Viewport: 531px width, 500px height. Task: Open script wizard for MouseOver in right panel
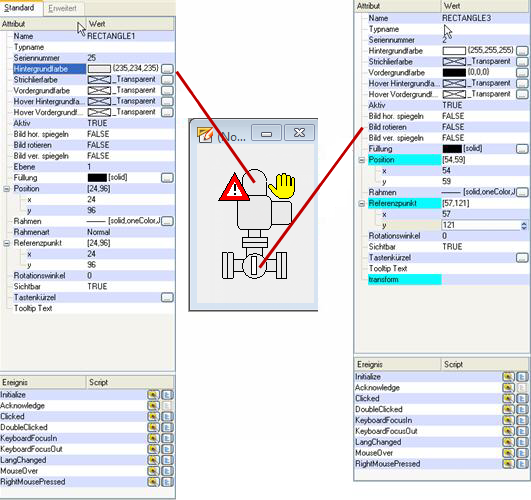coord(508,453)
